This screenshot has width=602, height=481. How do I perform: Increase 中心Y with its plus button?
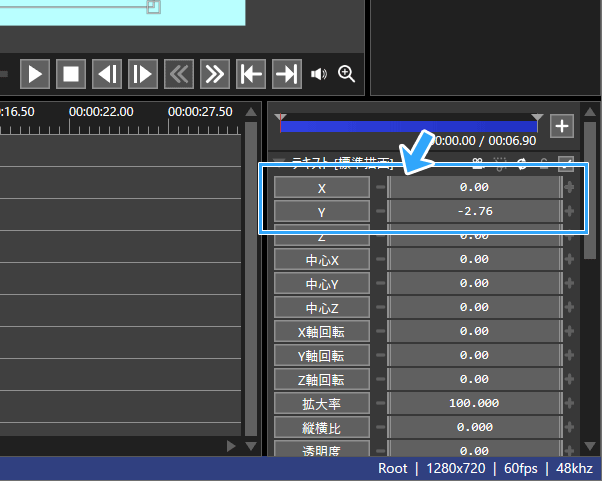569,283
